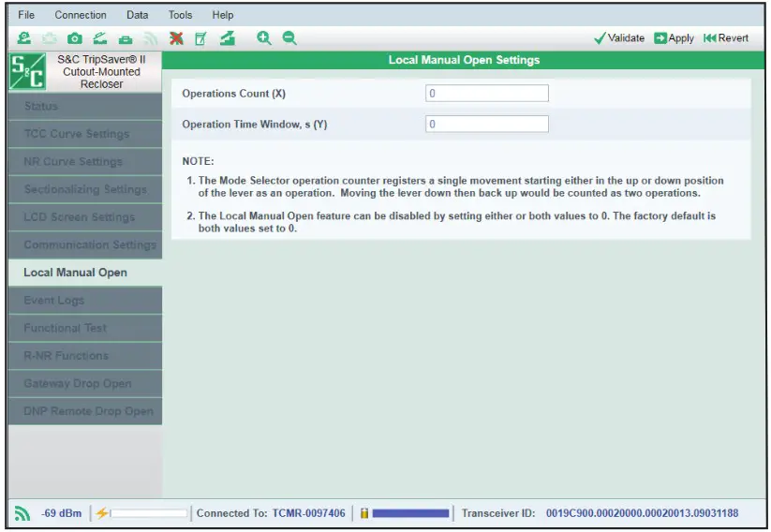Click the S&C logo icon
The height and width of the screenshot is (532, 771).
[27, 71]
